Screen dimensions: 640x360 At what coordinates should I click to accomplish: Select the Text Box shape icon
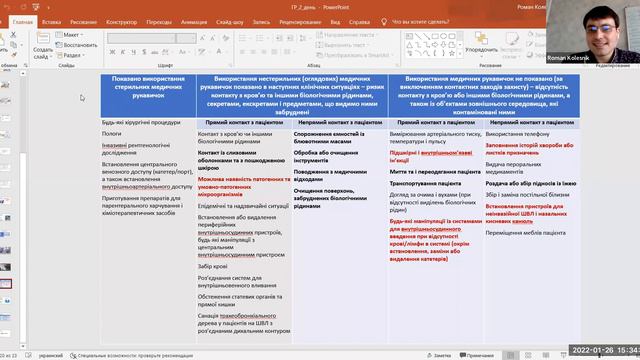point(409,36)
